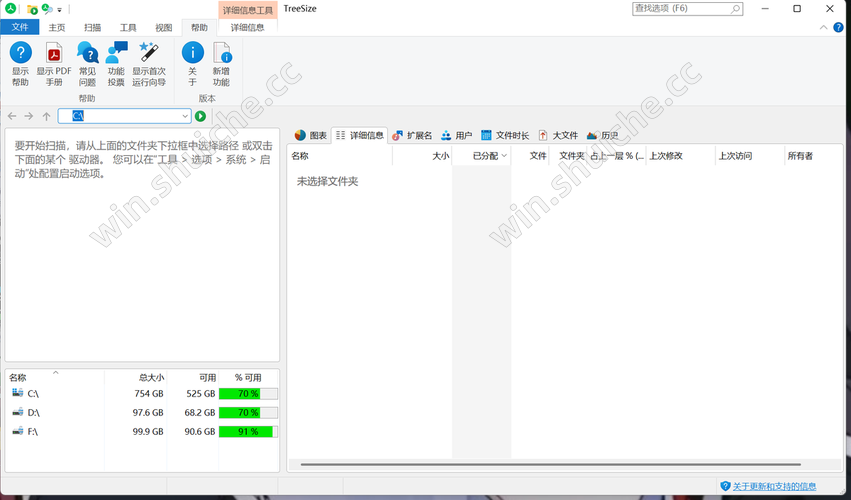This screenshot has width=851, height=500.
Task: Select the 详细信息 details view tab
Action: point(359,135)
